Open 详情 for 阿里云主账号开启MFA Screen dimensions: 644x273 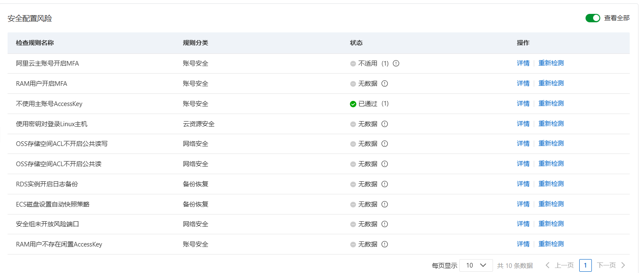click(523, 63)
